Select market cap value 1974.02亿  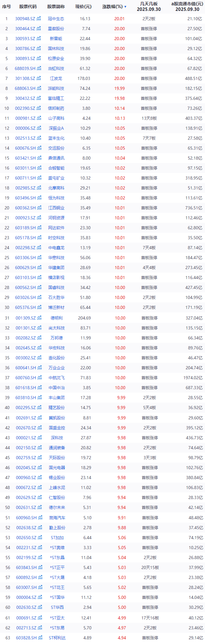pyautogui.click(x=193, y=378)
